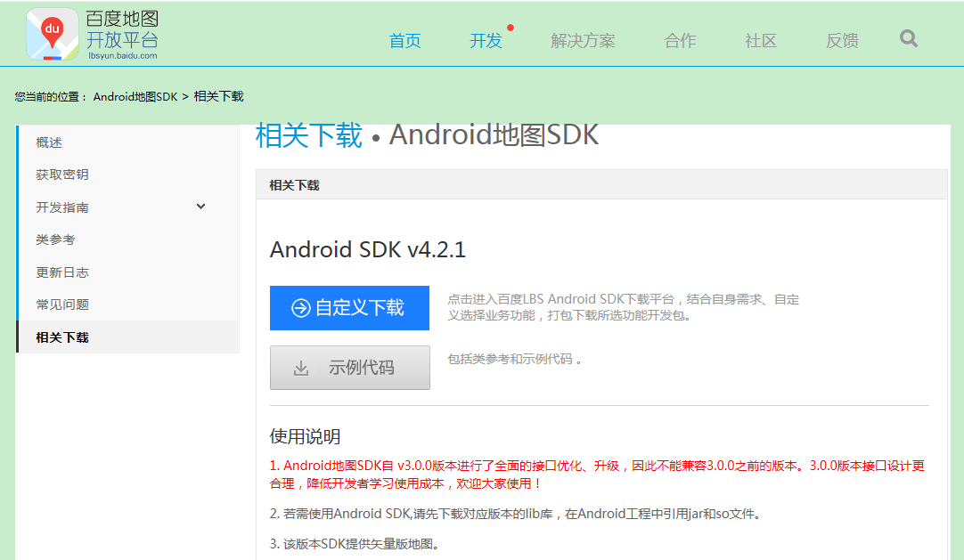Open 获取密钥 in the sidebar
This screenshot has height=560, width=964.
[x=62, y=174]
